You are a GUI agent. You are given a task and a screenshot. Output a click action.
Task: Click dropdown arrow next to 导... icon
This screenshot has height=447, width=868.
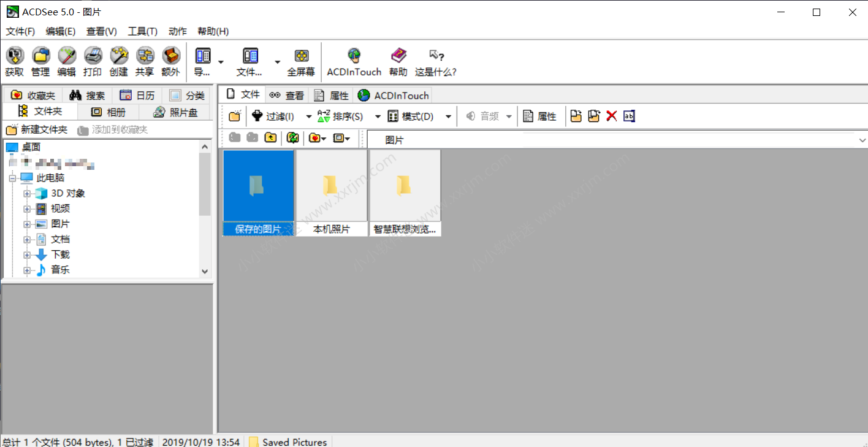point(221,62)
